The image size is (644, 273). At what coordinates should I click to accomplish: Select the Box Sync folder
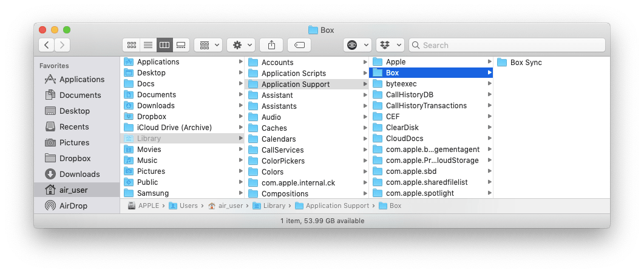click(x=520, y=63)
